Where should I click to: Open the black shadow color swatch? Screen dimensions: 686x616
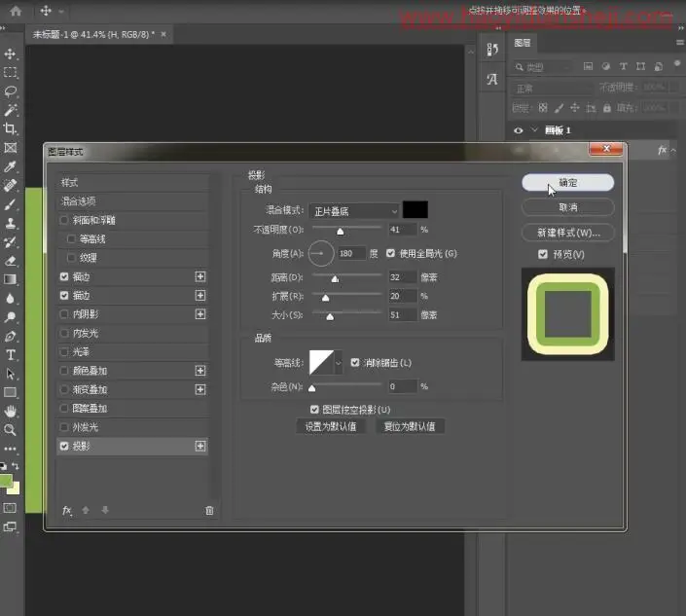click(415, 210)
